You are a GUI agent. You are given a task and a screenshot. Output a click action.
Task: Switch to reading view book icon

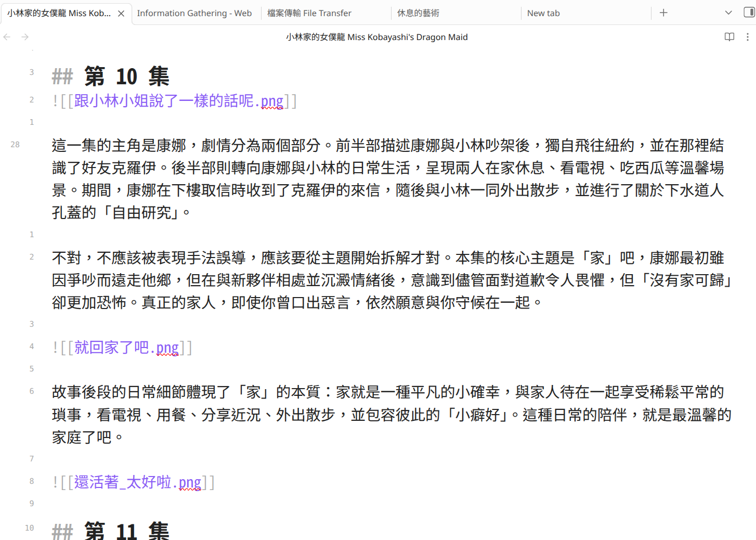(x=729, y=37)
